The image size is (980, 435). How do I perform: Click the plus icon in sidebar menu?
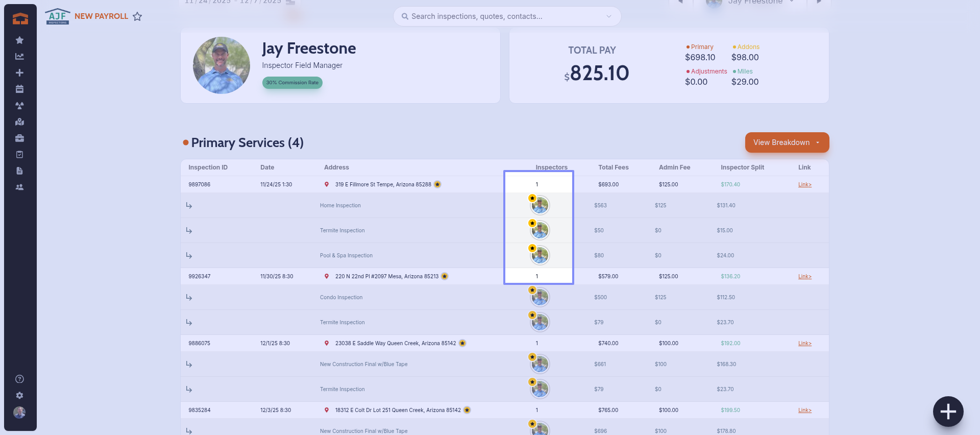tap(19, 73)
